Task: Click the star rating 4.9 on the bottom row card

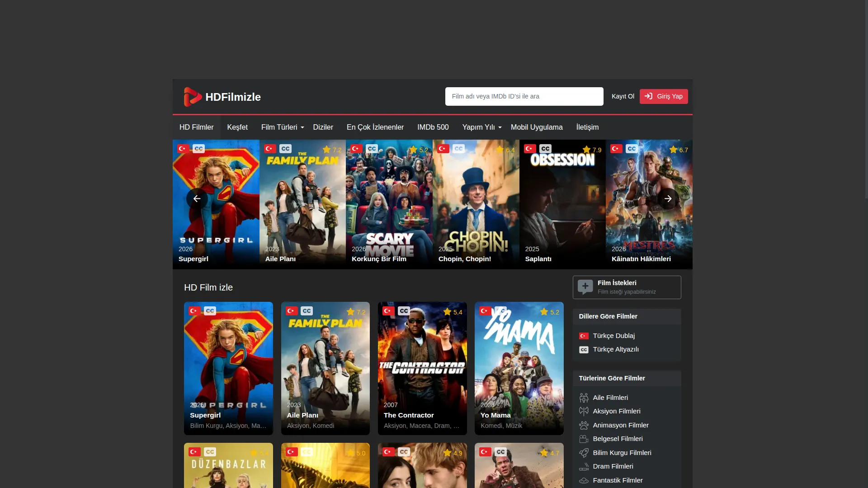Action: point(453,453)
